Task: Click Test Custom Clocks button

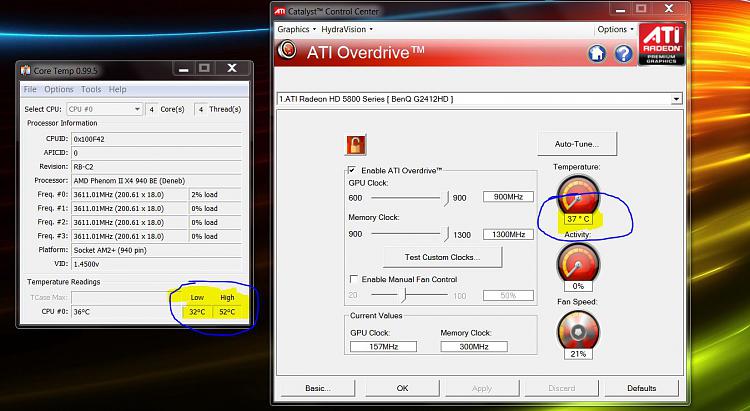Action: click(442, 257)
